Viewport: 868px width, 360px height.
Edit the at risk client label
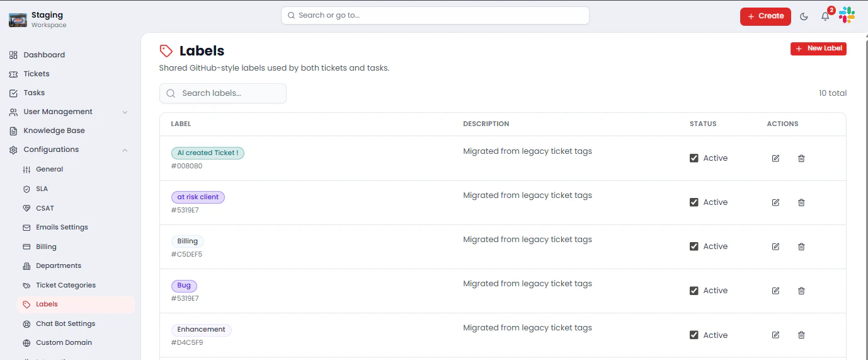[775, 202]
